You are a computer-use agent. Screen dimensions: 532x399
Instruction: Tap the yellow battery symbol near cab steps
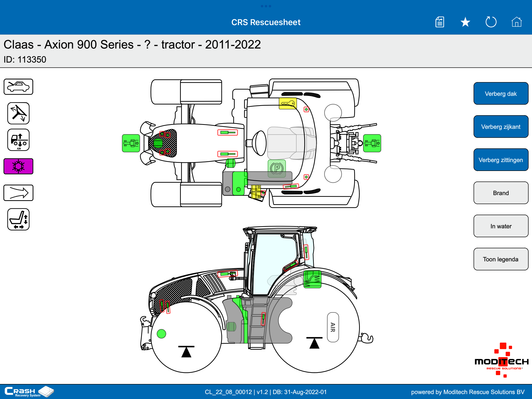[256, 192]
